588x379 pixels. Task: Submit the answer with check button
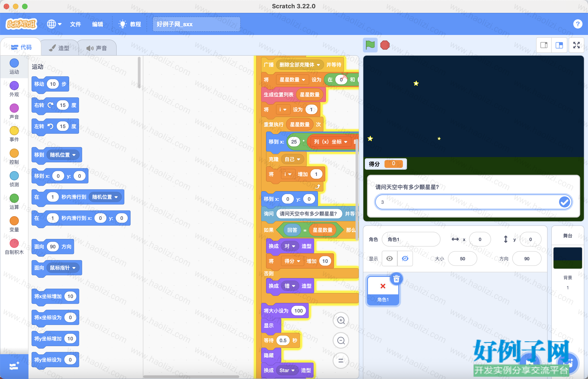point(564,202)
